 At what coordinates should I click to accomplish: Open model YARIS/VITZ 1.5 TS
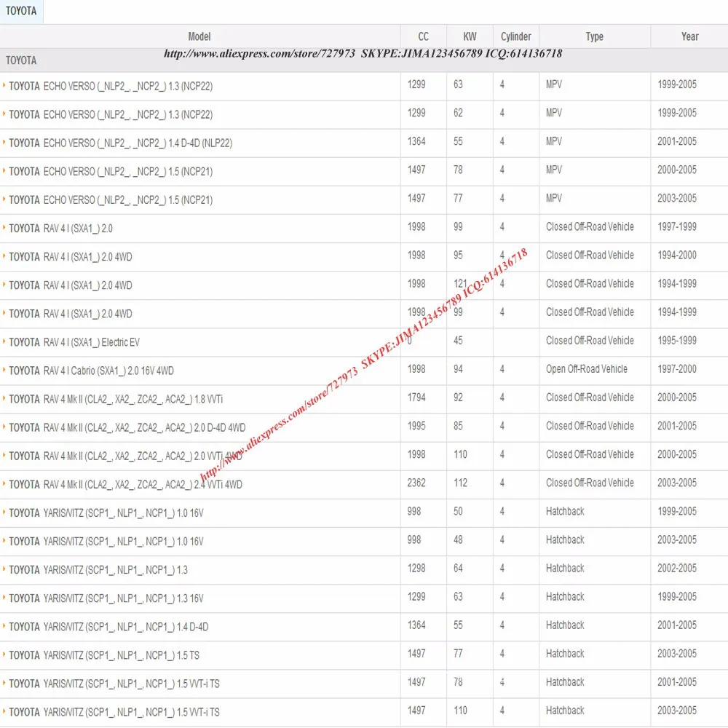pos(104,656)
